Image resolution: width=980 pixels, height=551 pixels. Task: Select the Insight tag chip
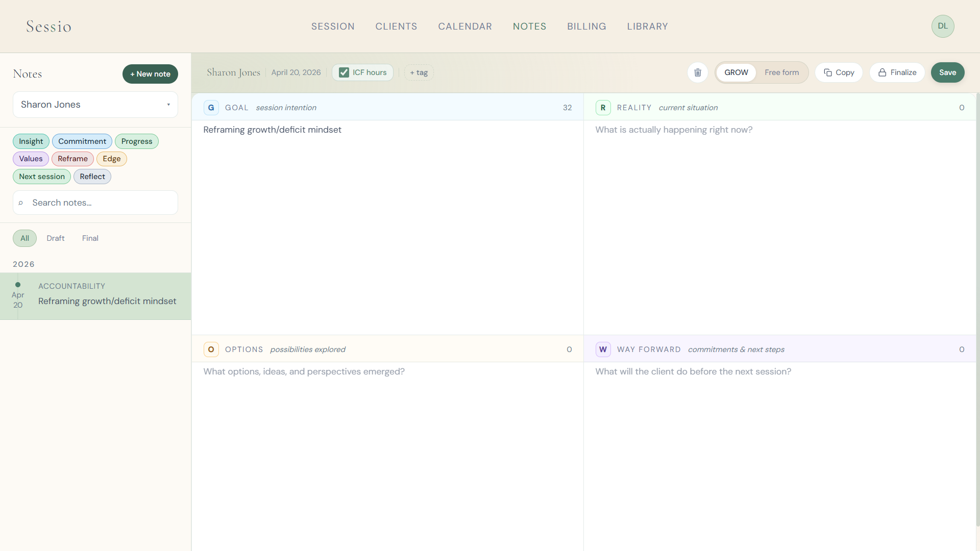[31, 141]
